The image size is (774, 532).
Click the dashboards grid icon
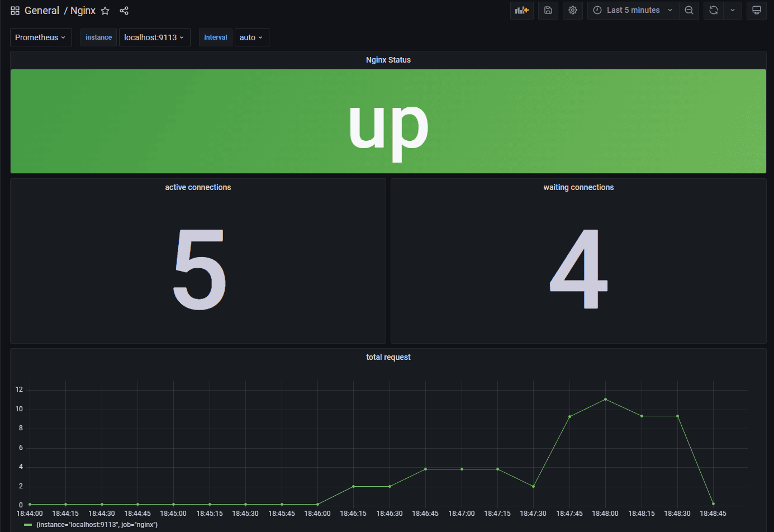pos(15,11)
